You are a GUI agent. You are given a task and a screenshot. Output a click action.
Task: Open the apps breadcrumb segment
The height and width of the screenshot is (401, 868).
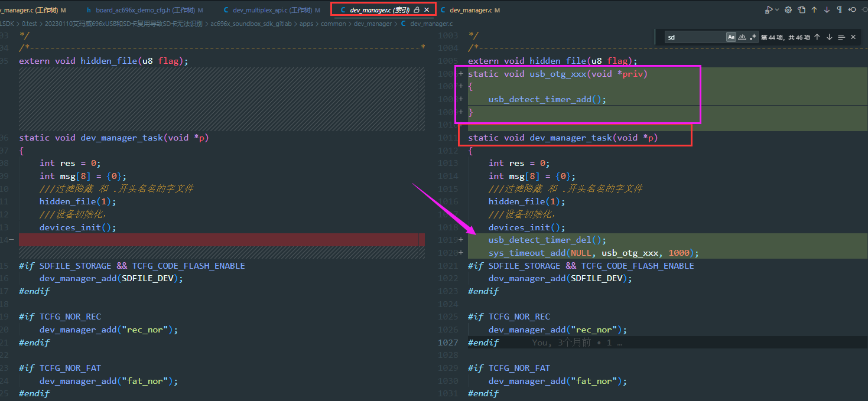pos(306,24)
